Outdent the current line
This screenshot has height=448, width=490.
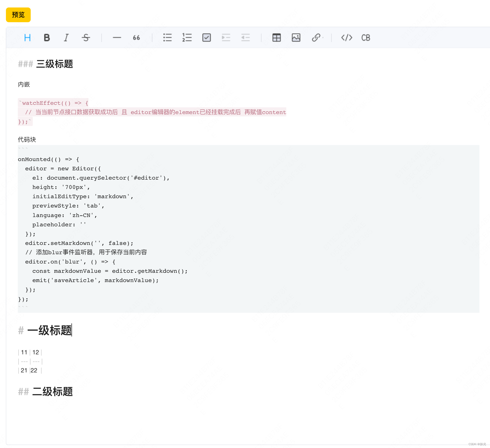(246, 38)
